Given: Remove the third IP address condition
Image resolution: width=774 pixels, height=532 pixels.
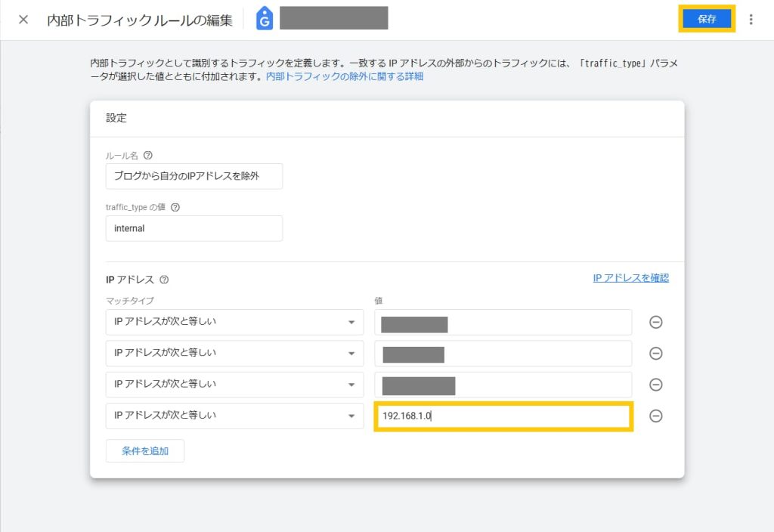Looking at the screenshot, I should click(656, 385).
